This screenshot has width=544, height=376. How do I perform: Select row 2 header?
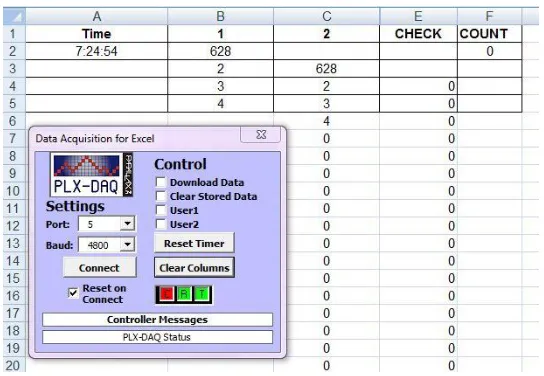tap(14, 51)
